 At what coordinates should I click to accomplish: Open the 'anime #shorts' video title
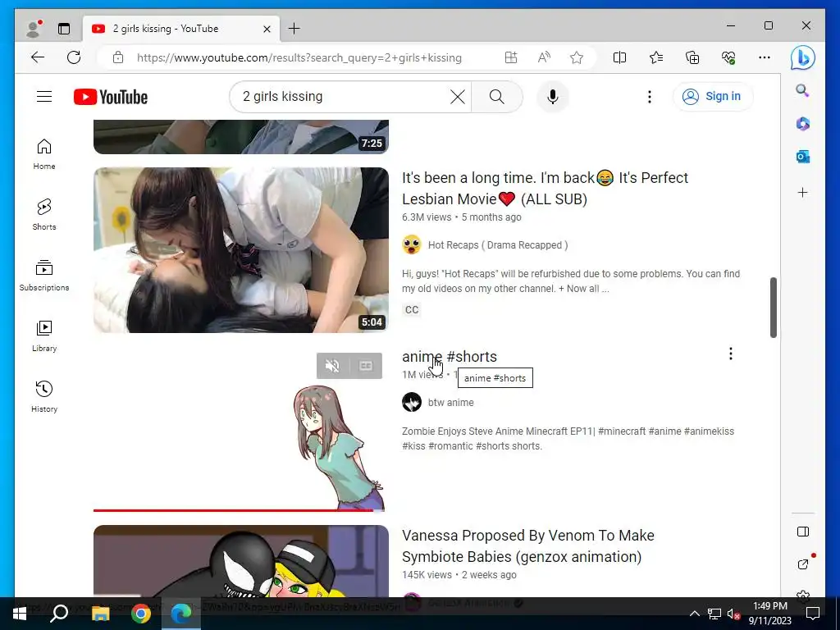click(x=450, y=357)
